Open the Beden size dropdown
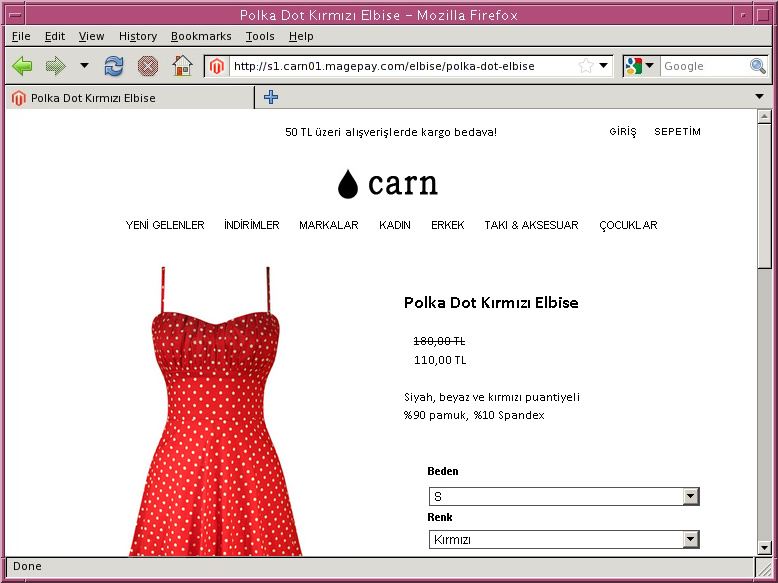 (x=564, y=496)
